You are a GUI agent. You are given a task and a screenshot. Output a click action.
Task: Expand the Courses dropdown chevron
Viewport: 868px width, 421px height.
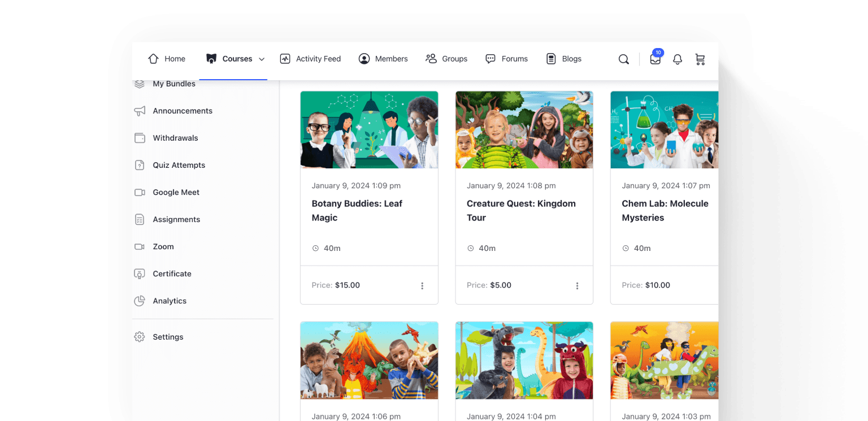coord(262,59)
